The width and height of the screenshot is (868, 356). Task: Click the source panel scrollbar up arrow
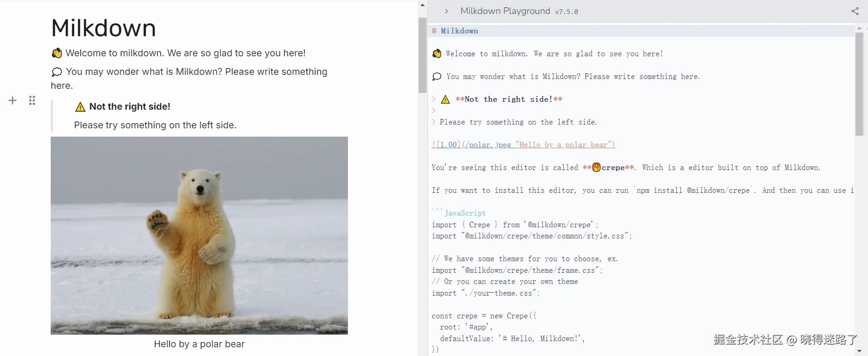click(859, 28)
